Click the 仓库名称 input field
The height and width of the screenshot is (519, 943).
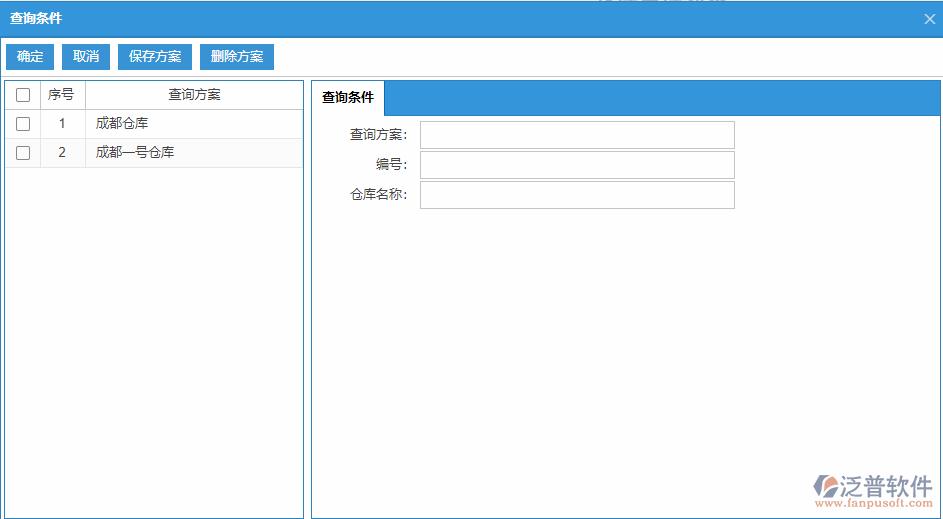tap(577, 195)
